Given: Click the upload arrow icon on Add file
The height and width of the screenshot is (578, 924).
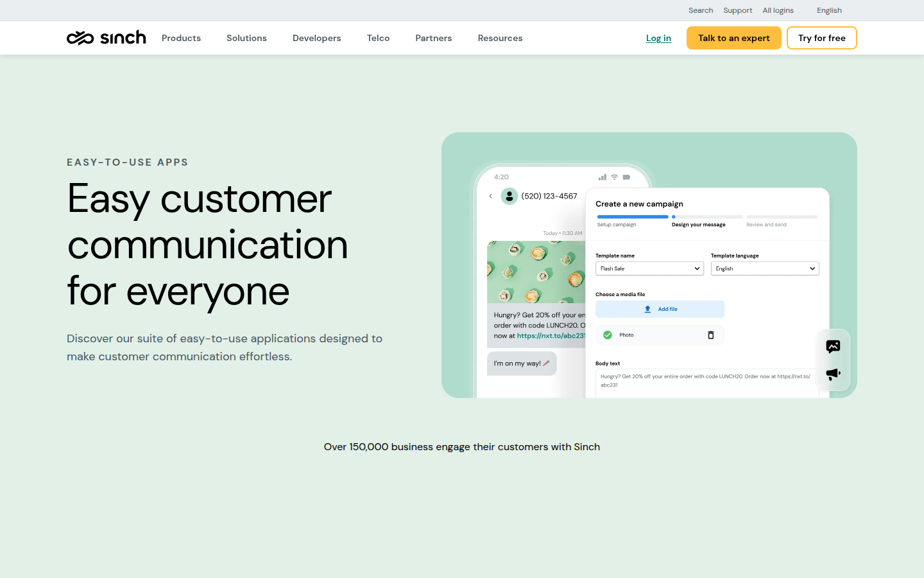Looking at the screenshot, I should 647,309.
